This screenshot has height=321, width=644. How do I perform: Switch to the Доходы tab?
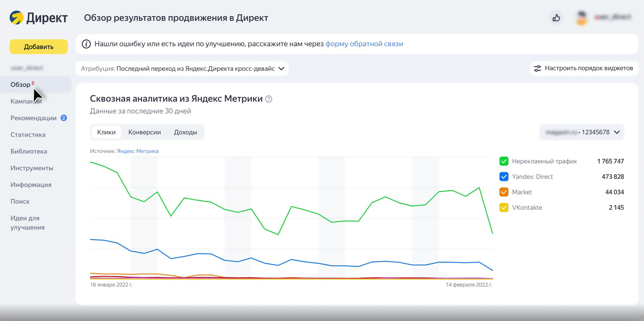coord(185,132)
